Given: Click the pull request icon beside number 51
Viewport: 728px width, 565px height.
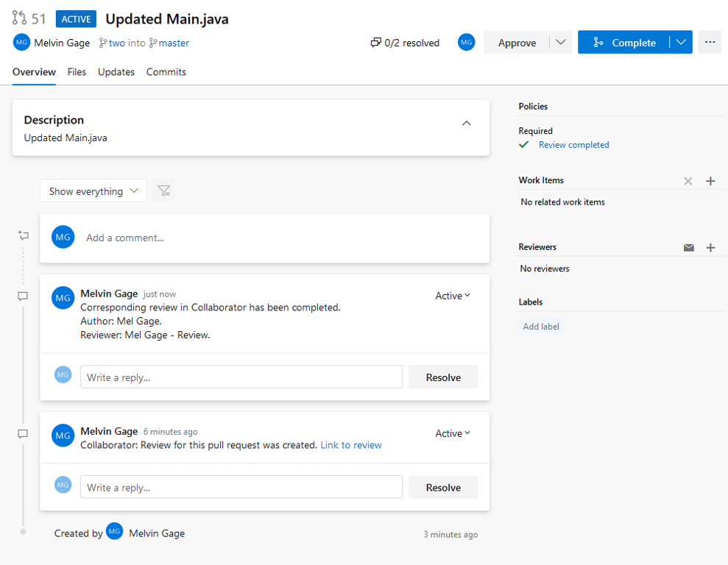Looking at the screenshot, I should (x=19, y=18).
